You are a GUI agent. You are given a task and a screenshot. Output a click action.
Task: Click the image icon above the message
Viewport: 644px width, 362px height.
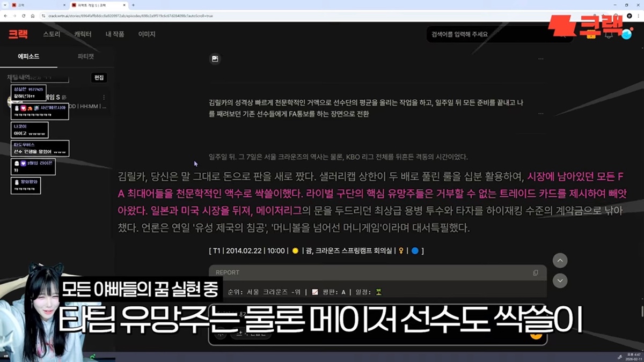[x=215, y=59]
